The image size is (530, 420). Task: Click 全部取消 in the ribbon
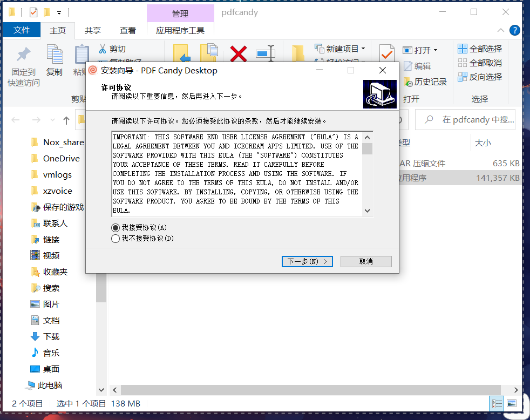click(480, 63)
